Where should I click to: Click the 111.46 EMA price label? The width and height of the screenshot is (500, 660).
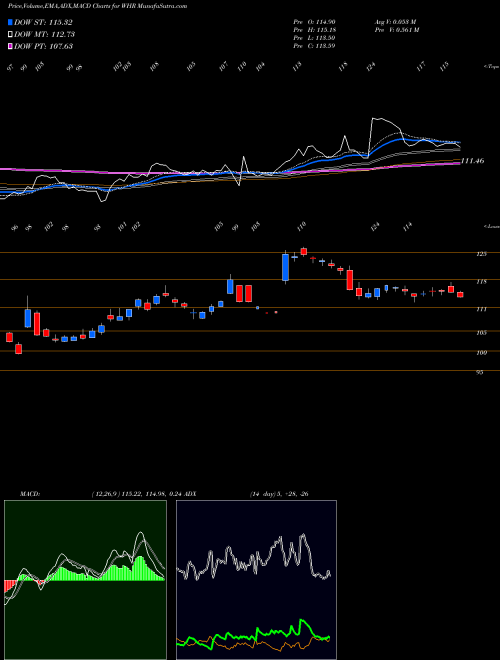472,161
